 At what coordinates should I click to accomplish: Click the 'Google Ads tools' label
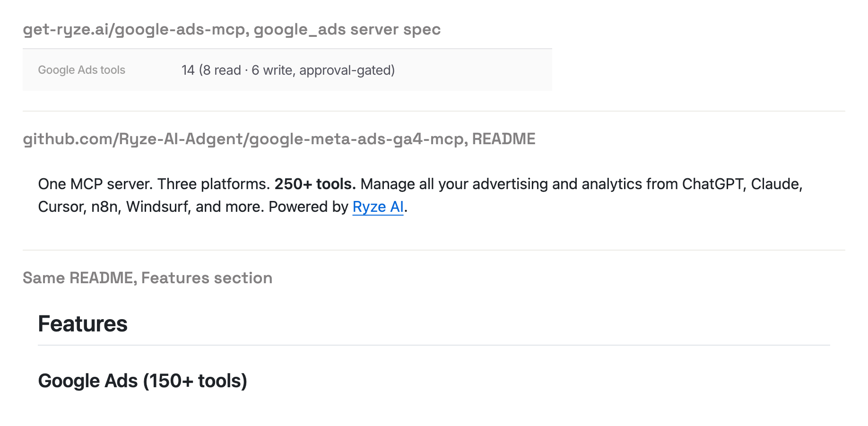coord(81,70)
